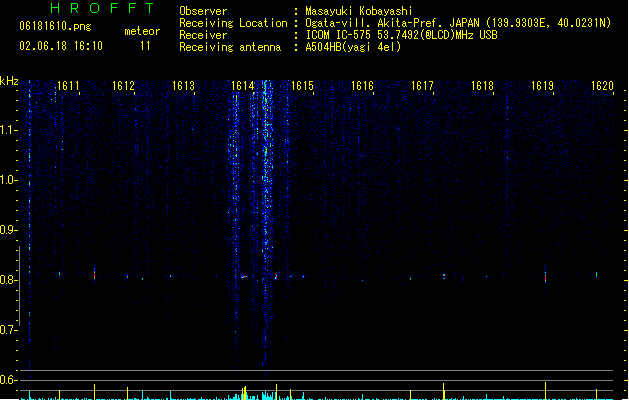
Task: Click the red meteor echo just before 1619
Action: point(546,275)
